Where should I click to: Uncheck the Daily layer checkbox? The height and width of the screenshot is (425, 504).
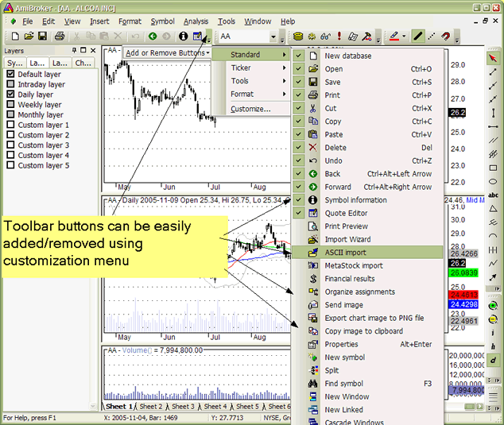point(10,95)
